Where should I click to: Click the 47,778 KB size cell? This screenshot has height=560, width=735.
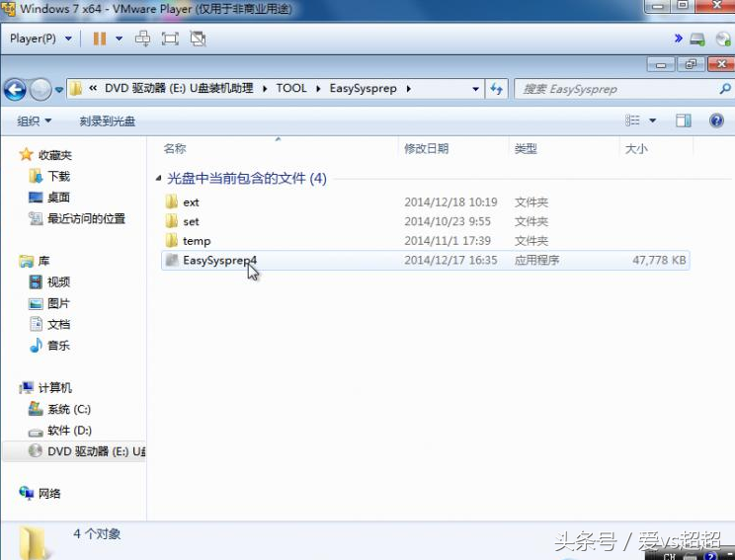[659, 260]
